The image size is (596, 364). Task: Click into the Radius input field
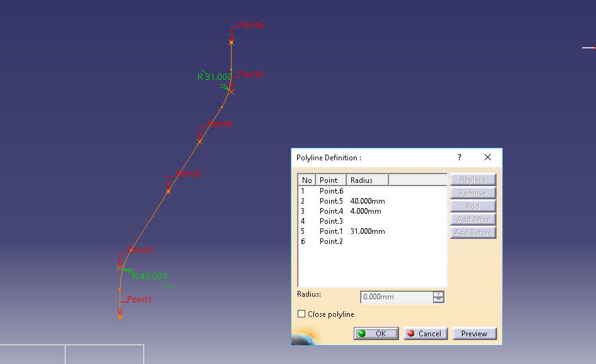coord(396,297)
